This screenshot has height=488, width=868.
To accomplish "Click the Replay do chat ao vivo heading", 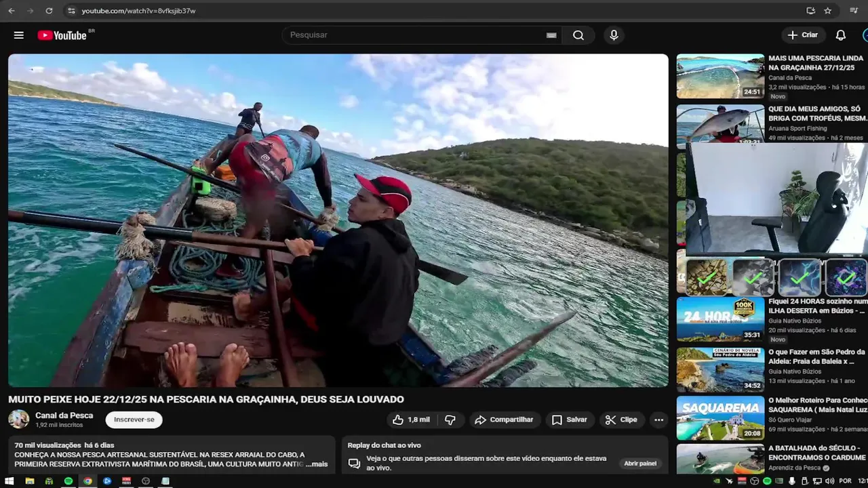I will tap(384, 445).
